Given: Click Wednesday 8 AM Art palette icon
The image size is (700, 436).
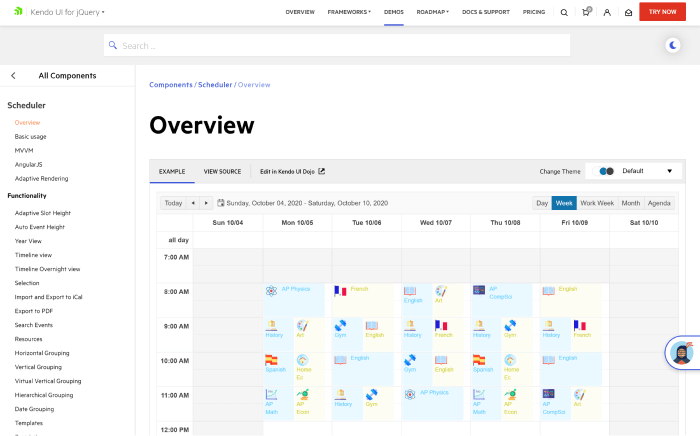Looking at the screenshot, I should tap(441, 291).
